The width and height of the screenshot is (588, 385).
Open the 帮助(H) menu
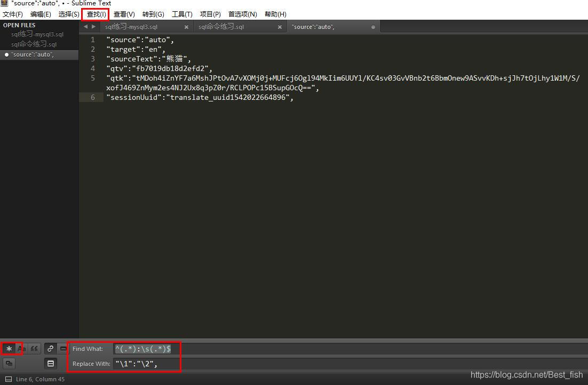[275, 14]
